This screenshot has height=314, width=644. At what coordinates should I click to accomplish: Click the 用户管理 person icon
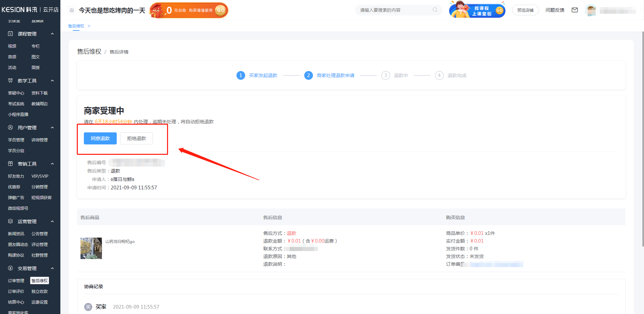[10, 128]
